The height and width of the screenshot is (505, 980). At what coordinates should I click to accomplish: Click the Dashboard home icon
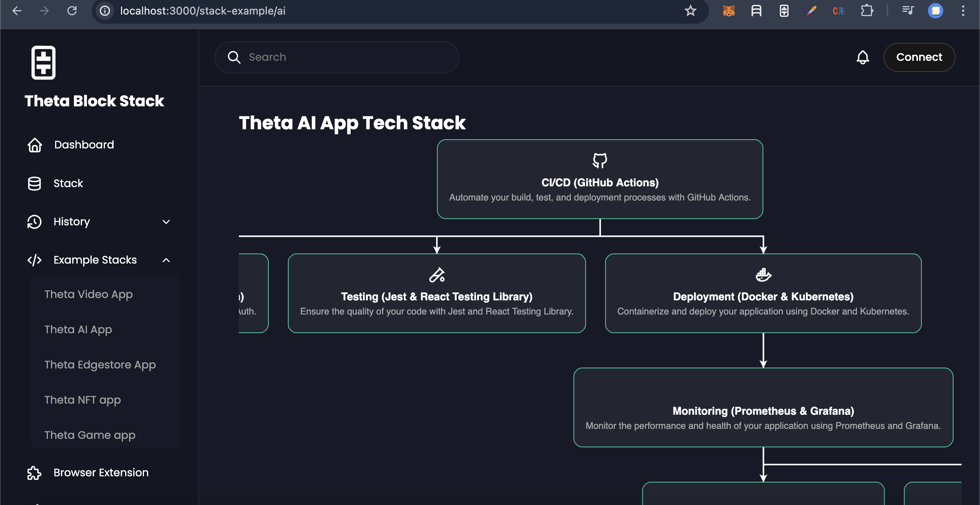[35, 145]
